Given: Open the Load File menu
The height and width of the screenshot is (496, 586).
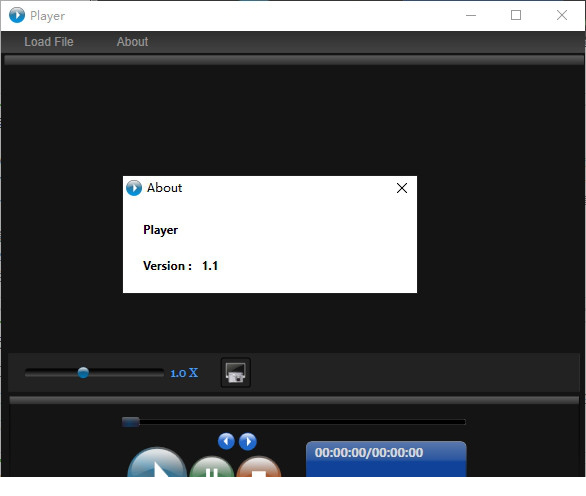Looking at the screenshot, I should (49, 42).
